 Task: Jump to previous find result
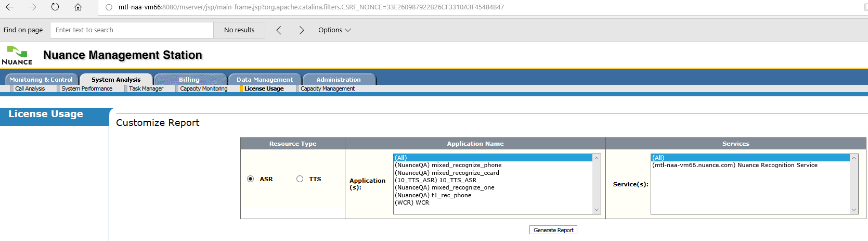tap(279, 30)
